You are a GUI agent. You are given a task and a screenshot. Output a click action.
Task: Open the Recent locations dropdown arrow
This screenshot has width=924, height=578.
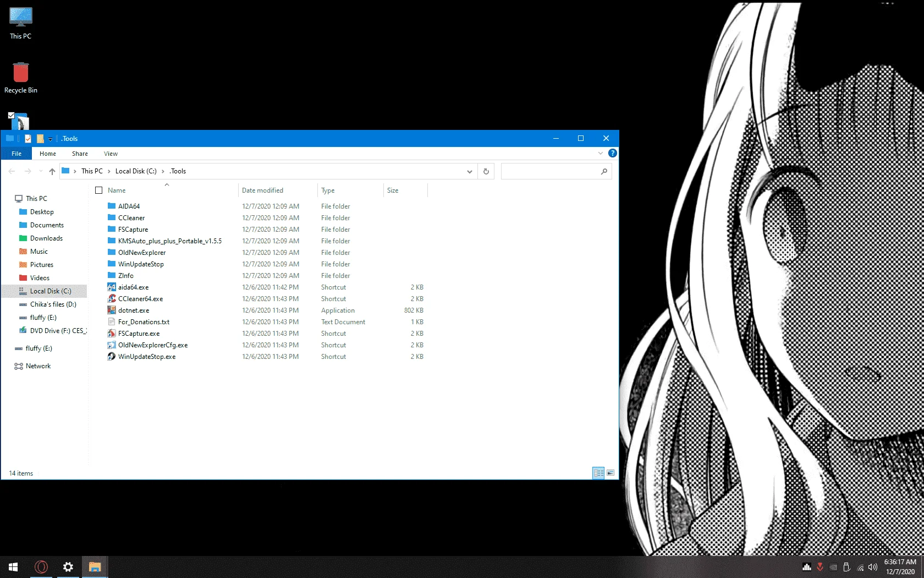coord(41,171)
